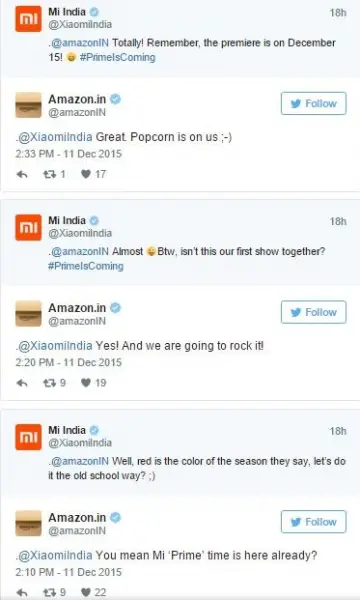Open the 2:33 PM - 11 Dec 2015 timestamp
This screenshot has height=600, width=360.
[x=68, y=154]
